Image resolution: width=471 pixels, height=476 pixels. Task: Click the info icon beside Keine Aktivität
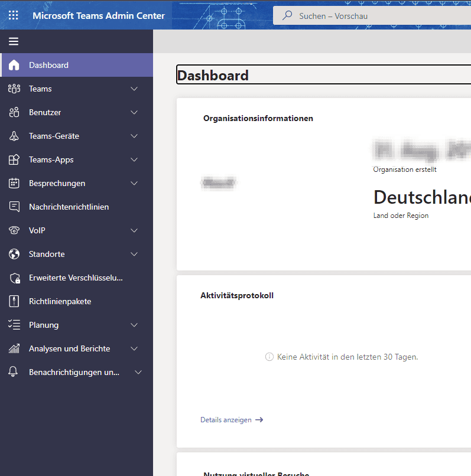click(269, 357)
